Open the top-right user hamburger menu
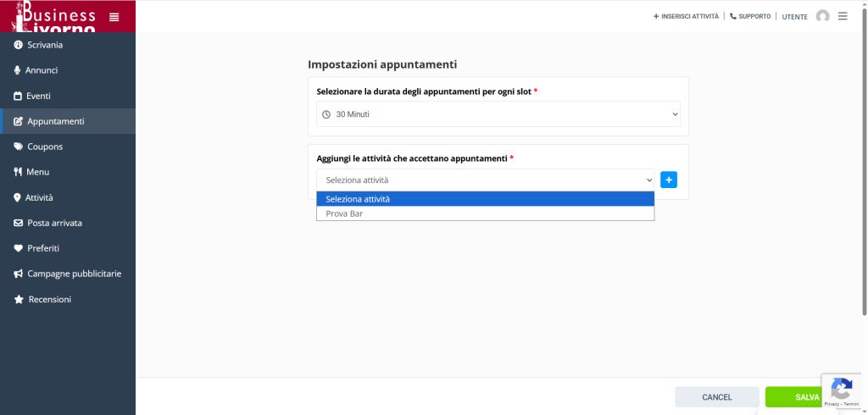The image size is (868, 415). click(843, 16)
